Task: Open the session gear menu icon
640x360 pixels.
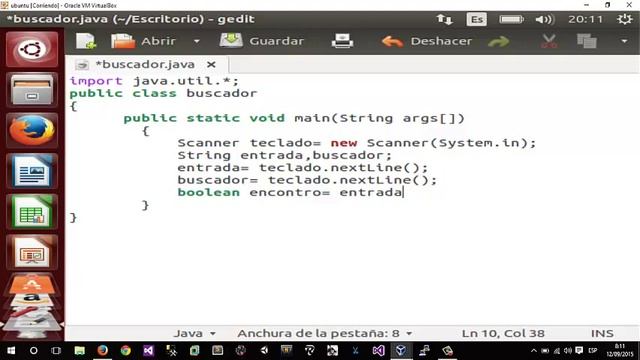Action: click(624, 19)
